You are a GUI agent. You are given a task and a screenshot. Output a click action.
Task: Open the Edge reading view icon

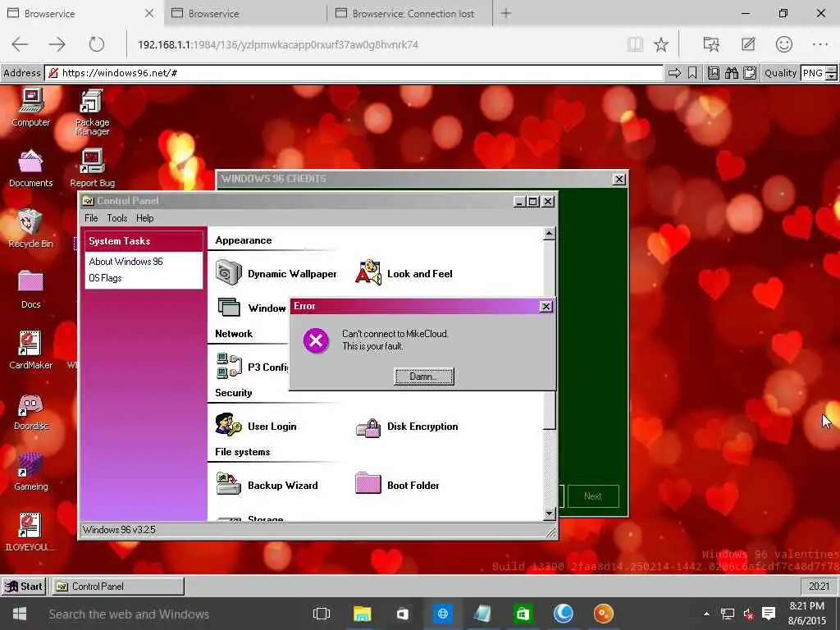pyautogui.click(x=636, y=44)
